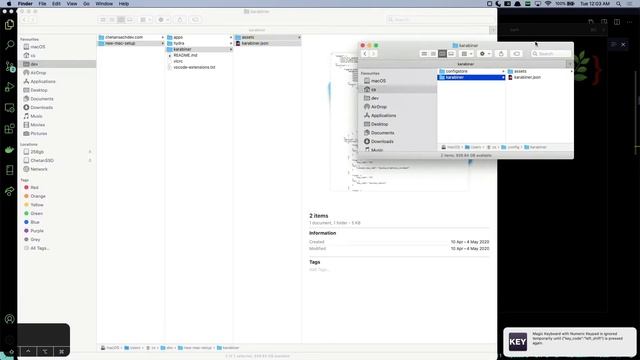
Task: Open the Edit menu
Action: [x=56, y=4]
